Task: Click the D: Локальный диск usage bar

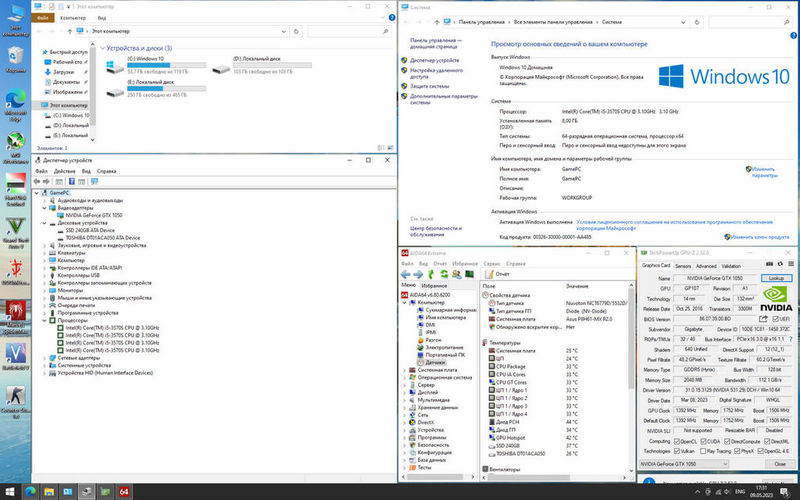Action: tap(272, 65)
